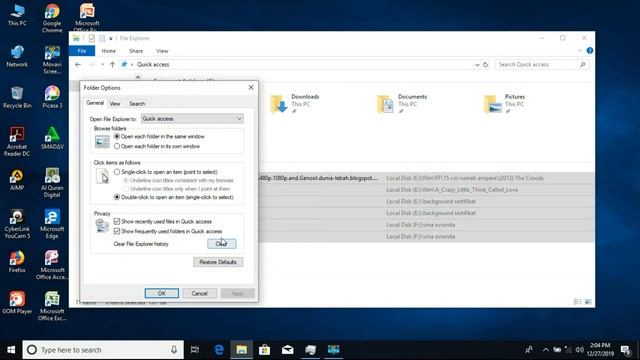
Task: Toggle Show frequently used folders checkbox
Action: tap(117, 231)
